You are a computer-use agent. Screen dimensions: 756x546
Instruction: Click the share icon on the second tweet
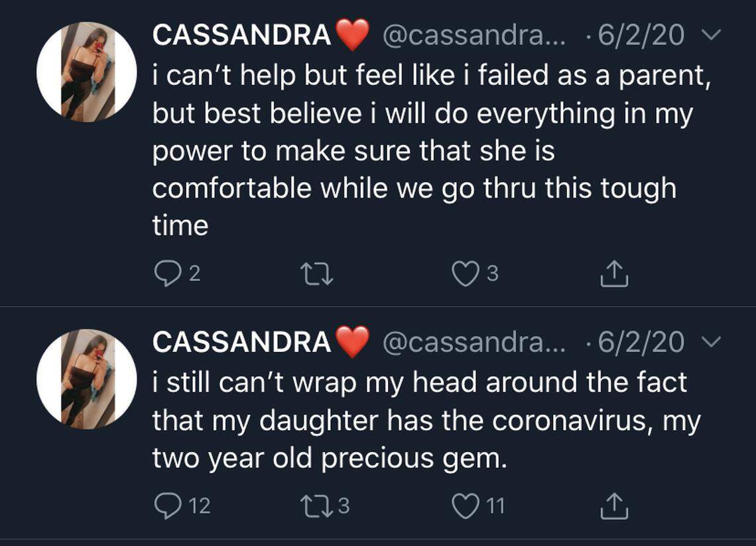coord(615,506)
